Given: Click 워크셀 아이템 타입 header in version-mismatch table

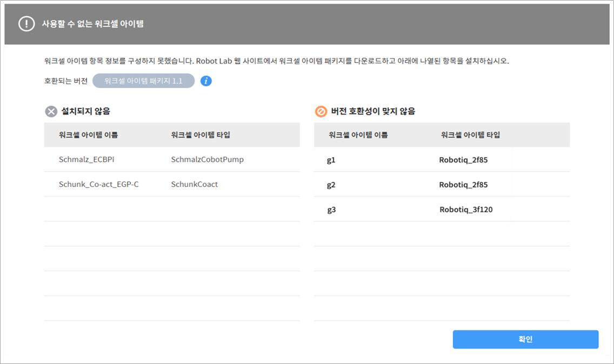Looking at the screenshot, I should coord(470,135).
